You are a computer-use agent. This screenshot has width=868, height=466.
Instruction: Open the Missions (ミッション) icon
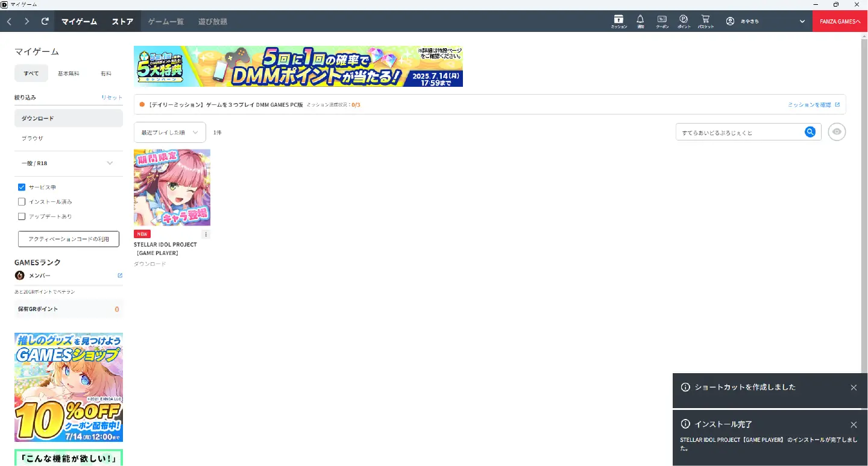pyautogui.click(x=618, y=21)
